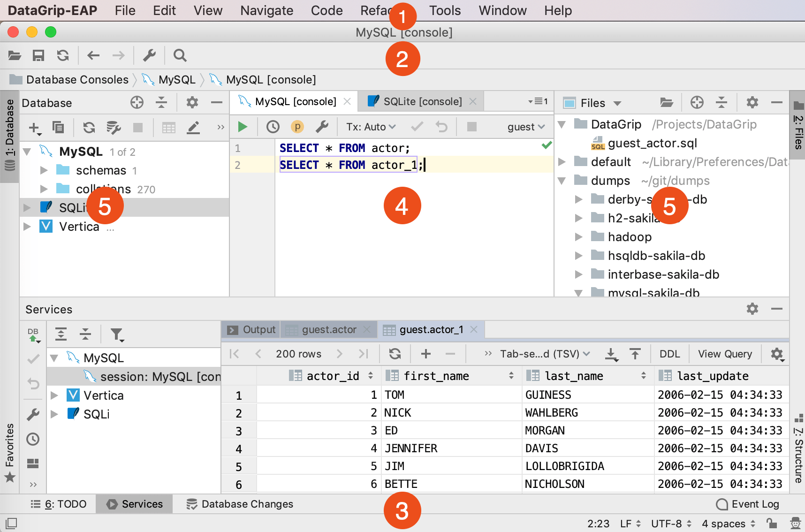
Task: Expand all in Services tree
Action: click(61, 334)
